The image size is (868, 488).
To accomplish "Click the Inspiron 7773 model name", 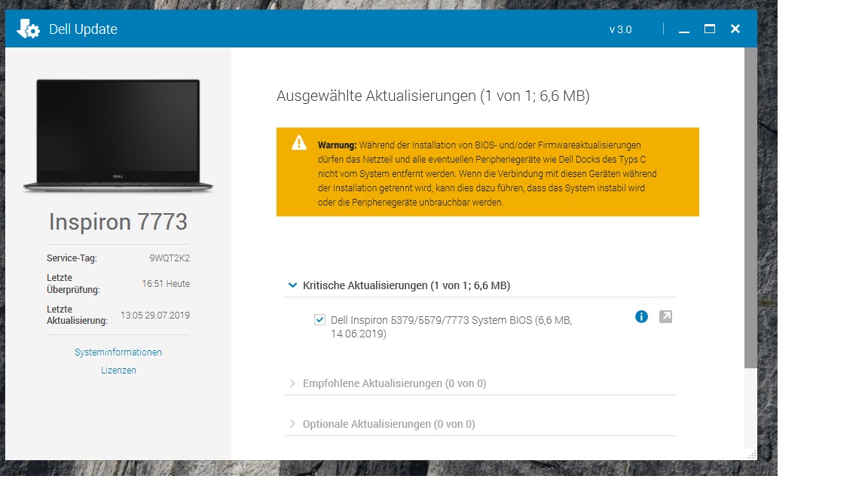I will (118, 222).
